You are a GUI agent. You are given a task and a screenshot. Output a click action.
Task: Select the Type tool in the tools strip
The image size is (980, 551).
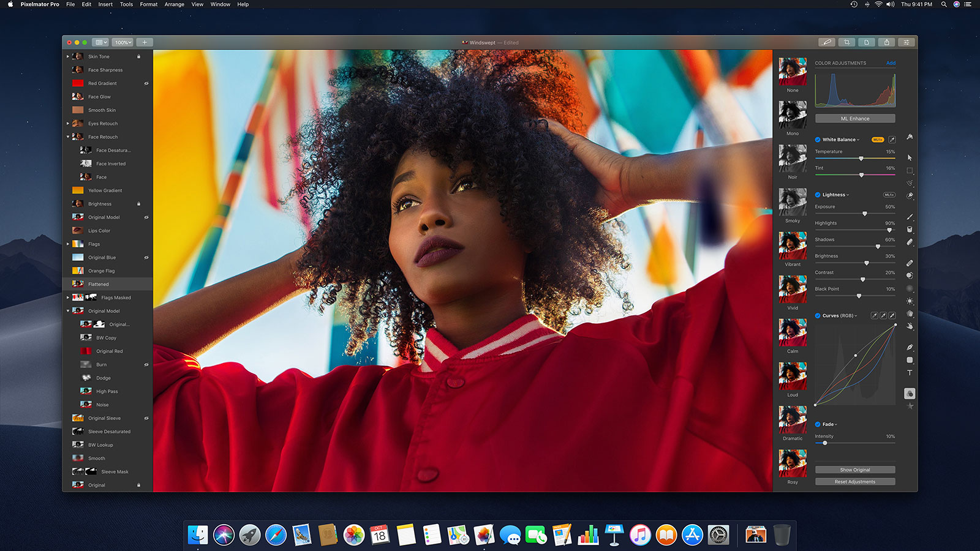(x=910, y=373)
